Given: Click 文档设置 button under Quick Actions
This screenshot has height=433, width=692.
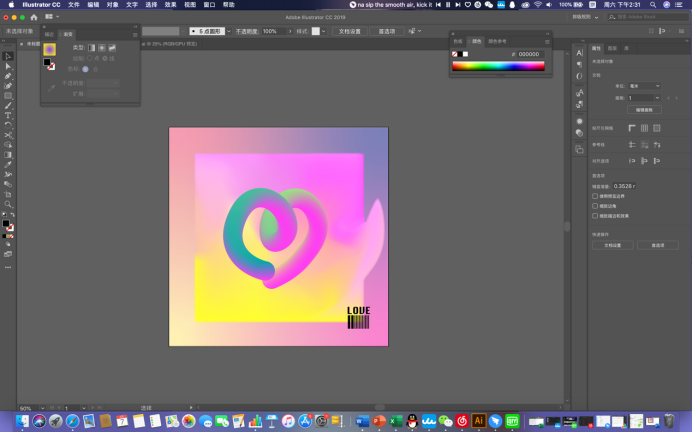Looking at the screenshot, I should [x=613, y=245].
